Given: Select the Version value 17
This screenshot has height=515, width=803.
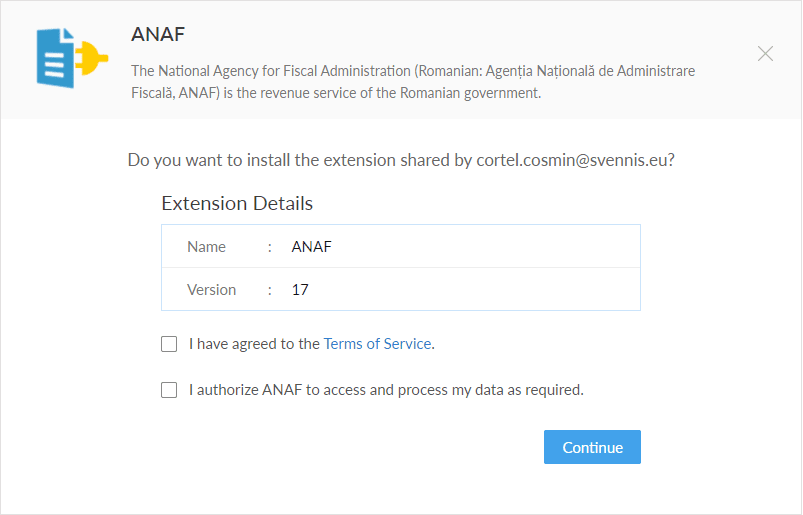Looking at the screenshot, I should 300,290.
